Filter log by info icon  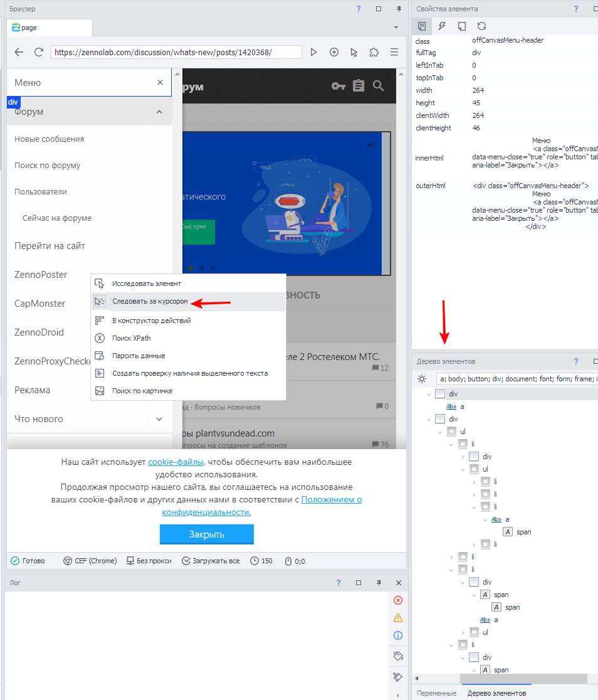tap(398, 635)
